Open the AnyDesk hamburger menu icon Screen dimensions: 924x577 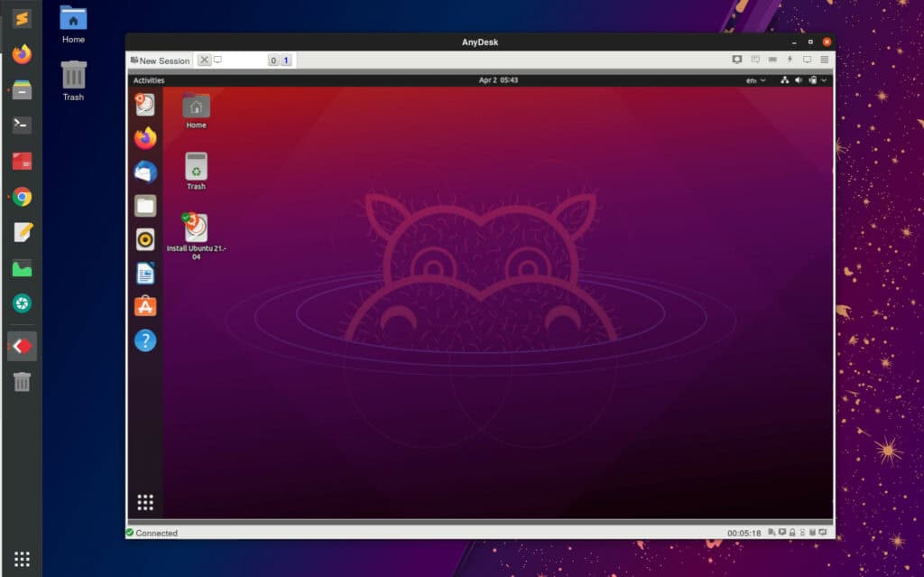[x=825, y=60]
